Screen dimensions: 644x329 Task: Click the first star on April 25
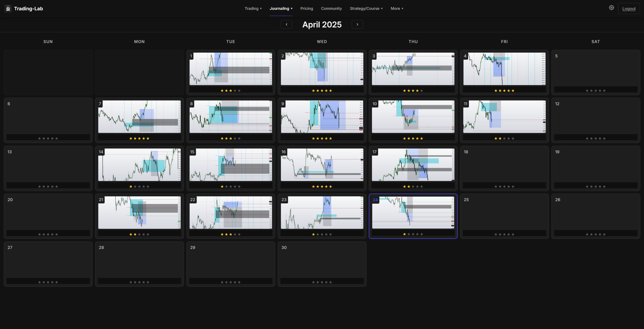pos(496,234)
